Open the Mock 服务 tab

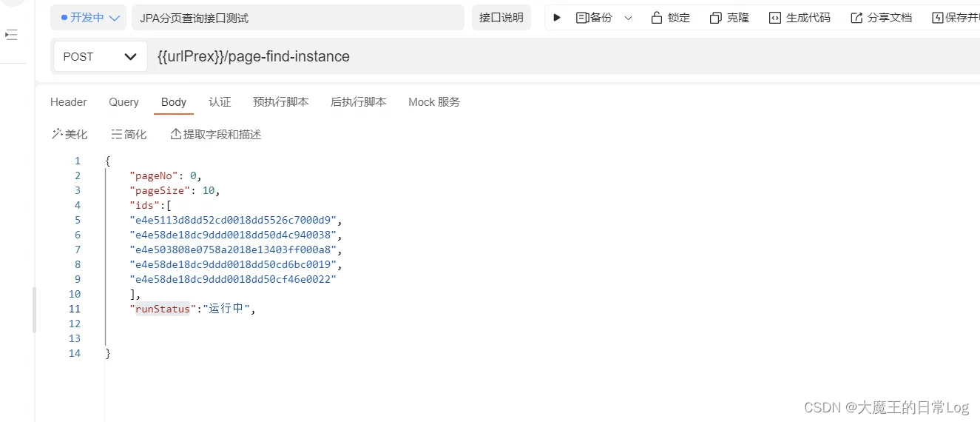[434, 102]
